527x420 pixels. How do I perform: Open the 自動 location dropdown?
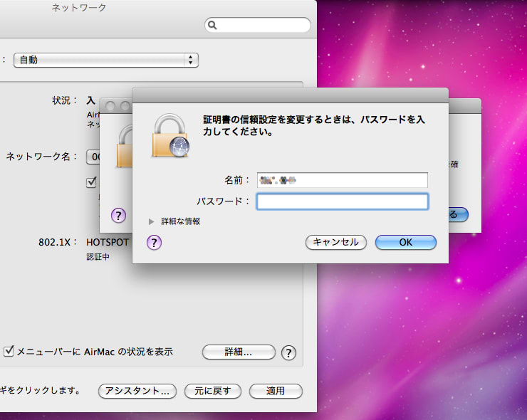coord(106,60)
